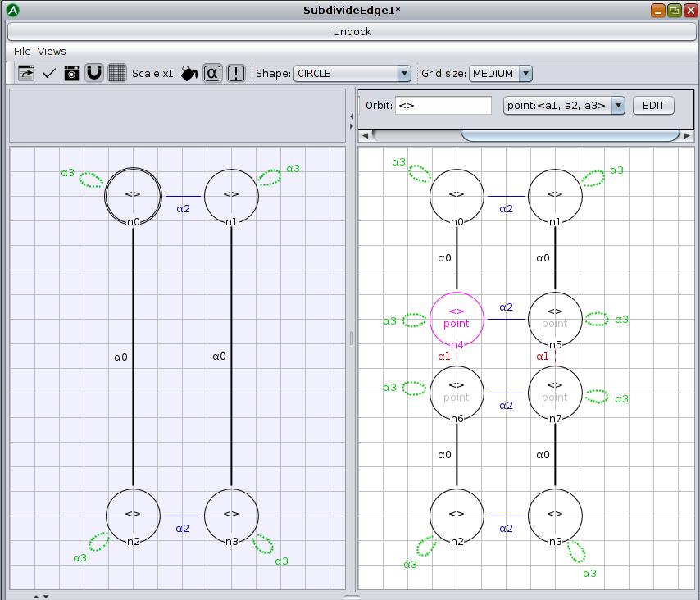This screenshot has width=700, height=600.
Task: Select node n5 in the right graph
Action: (x=555, y=319)
